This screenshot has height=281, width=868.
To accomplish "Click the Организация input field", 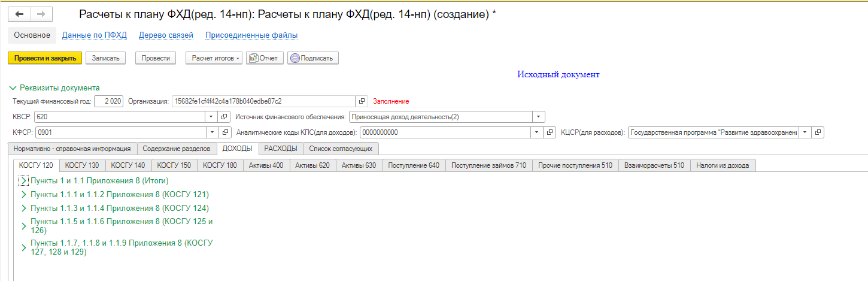I will coord(263,101).
